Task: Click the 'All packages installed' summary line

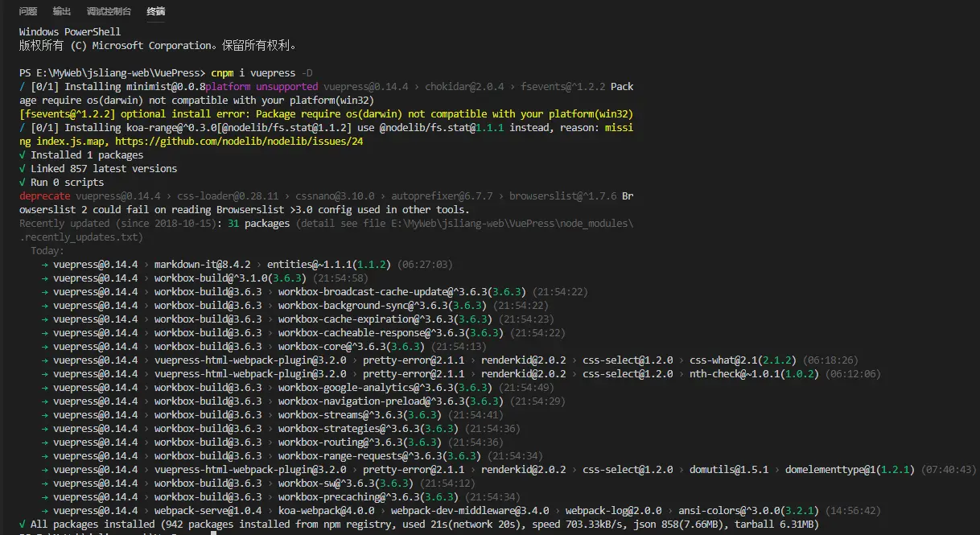Action: 418,524
